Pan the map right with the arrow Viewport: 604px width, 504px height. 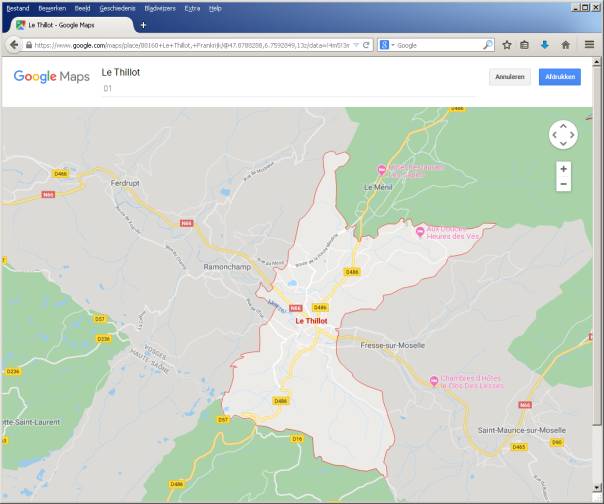click(572, 135)
